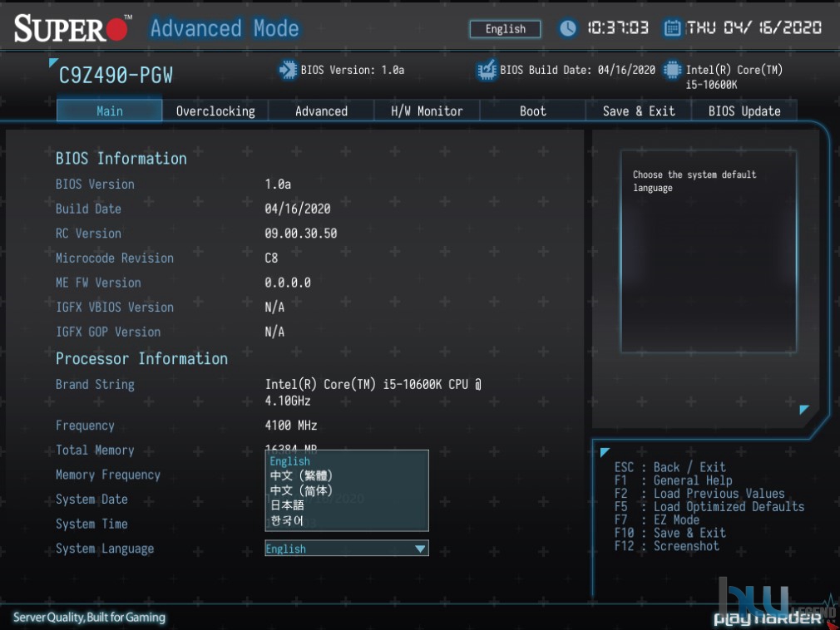Click the help text about default language

point(694,181)
